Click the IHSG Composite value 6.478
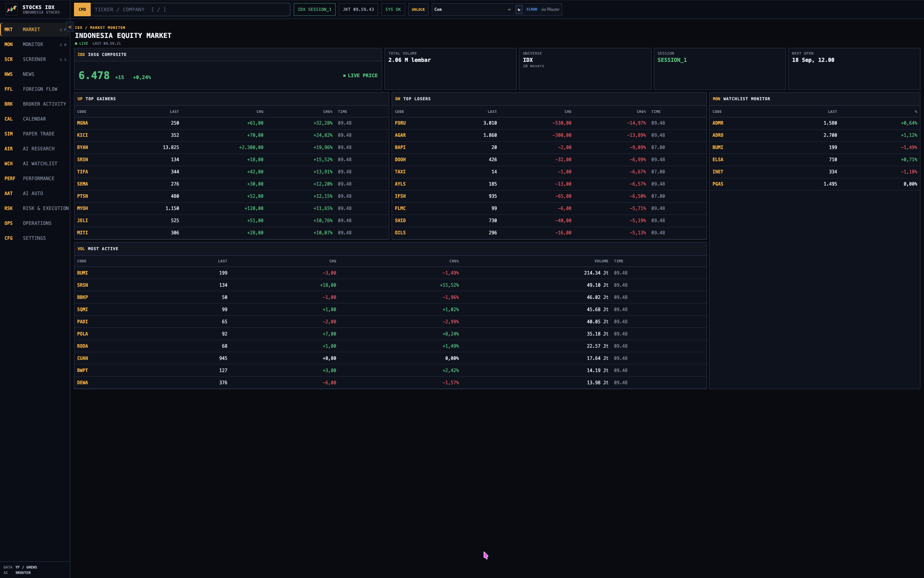Viewport: 924px width, 578px height. (x=94, y=75)
